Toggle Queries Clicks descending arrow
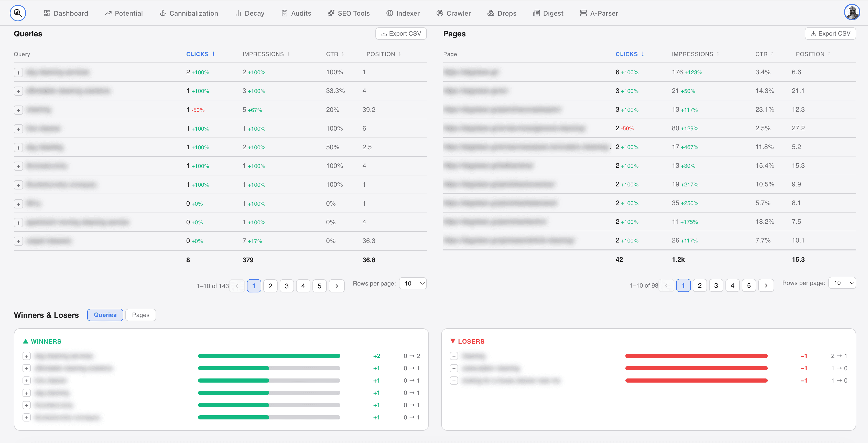This screenshot has height=443, width=868. click(213, 54)
